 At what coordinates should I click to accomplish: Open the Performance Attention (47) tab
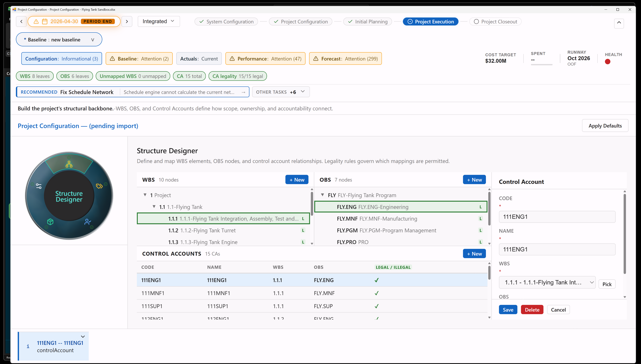pos(265,59)
